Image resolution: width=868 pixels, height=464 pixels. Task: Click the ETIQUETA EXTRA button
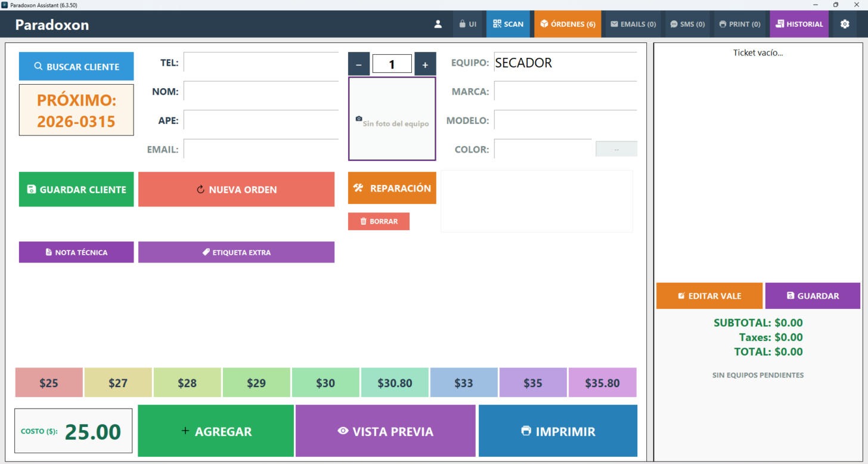236,252
